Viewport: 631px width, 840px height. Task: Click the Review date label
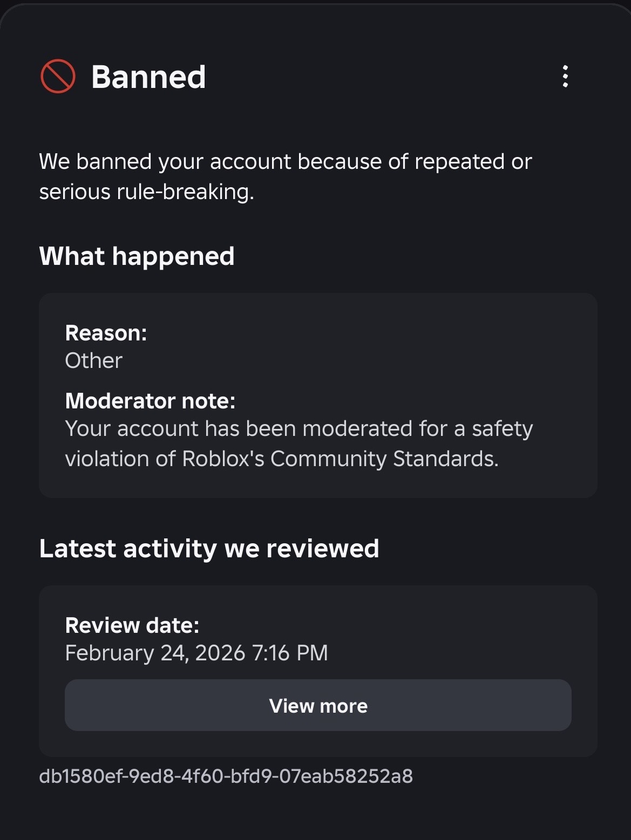[x=132, y=625]
